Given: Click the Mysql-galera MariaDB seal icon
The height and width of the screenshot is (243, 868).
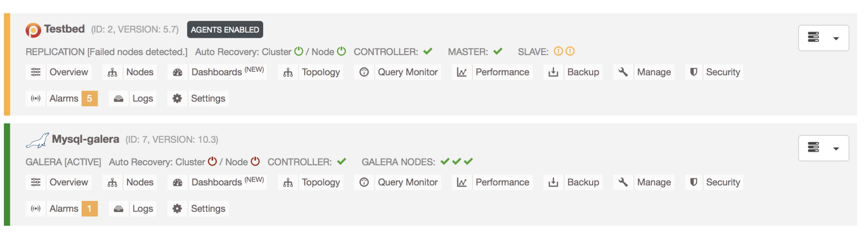Looking at the screenshot, I should point(37,140).
